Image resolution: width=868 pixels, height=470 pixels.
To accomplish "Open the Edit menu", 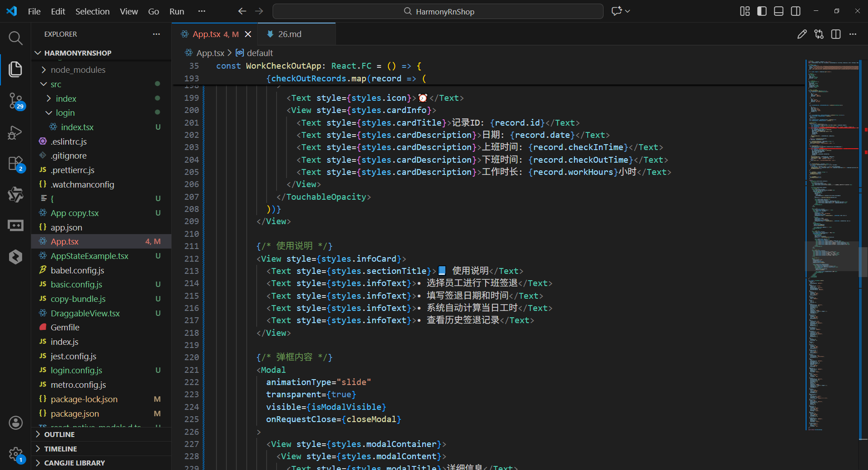I will 58,11.
